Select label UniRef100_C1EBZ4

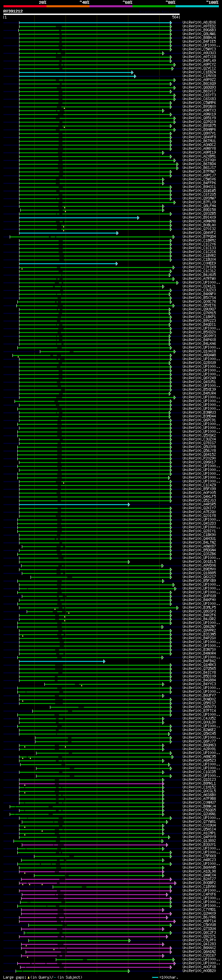[199, 72]
